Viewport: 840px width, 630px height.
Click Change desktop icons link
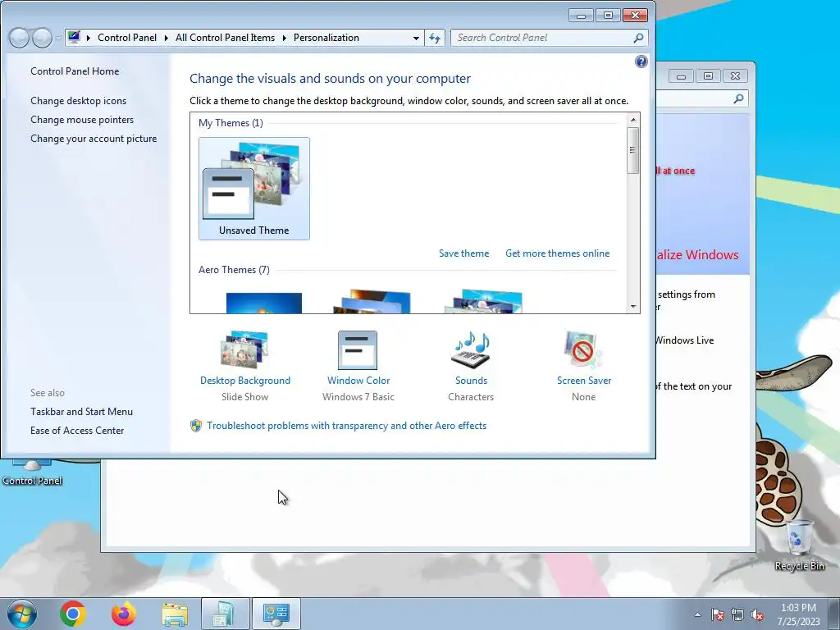[78, 101]
